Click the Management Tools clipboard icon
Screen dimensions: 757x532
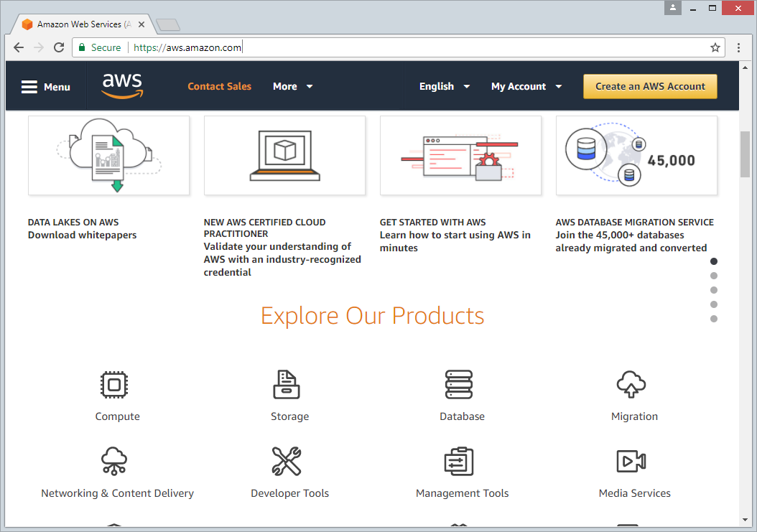pos(459,461)
